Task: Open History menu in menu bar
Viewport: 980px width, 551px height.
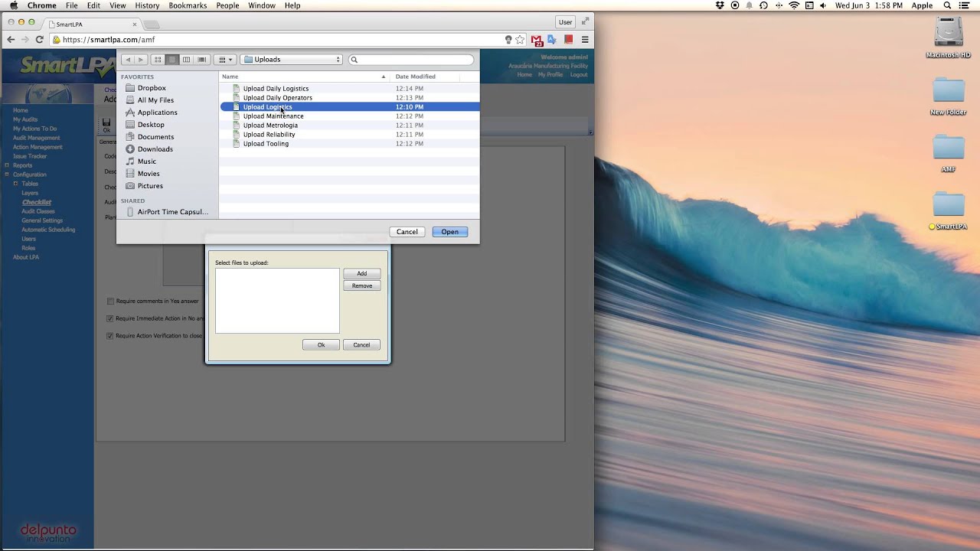Action: pyautogui.click(x=147, y=5)
